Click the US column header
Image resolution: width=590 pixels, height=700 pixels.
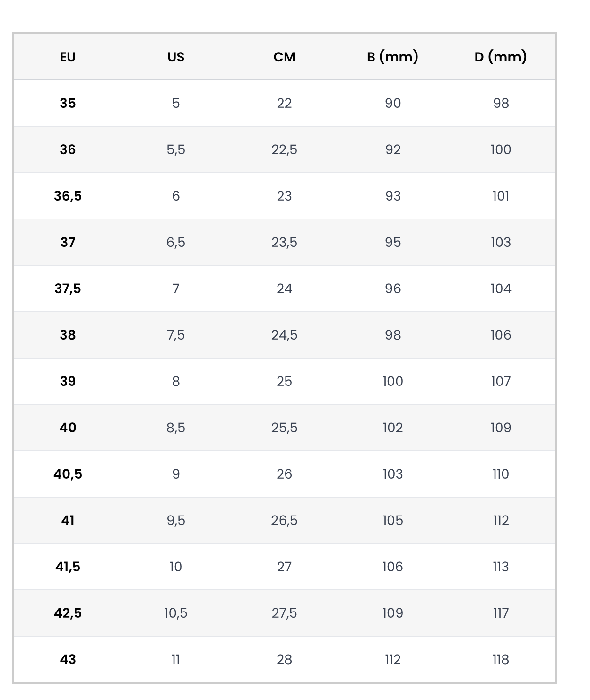pyautogui.click(x=176, y=57)
